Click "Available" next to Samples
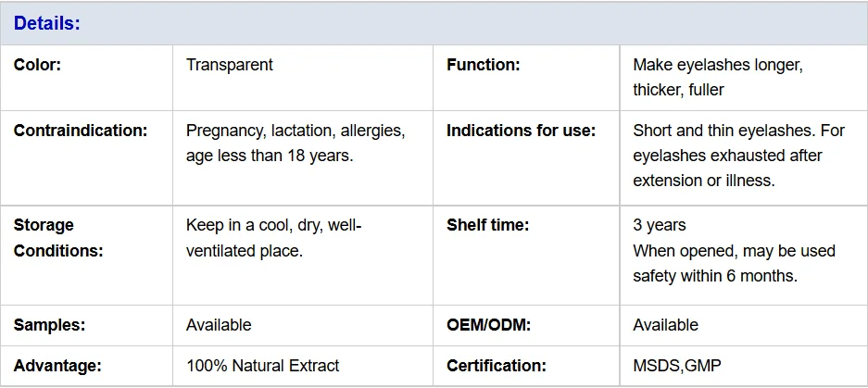The width and height of the screenshot is (868, 388). point(219,325)
